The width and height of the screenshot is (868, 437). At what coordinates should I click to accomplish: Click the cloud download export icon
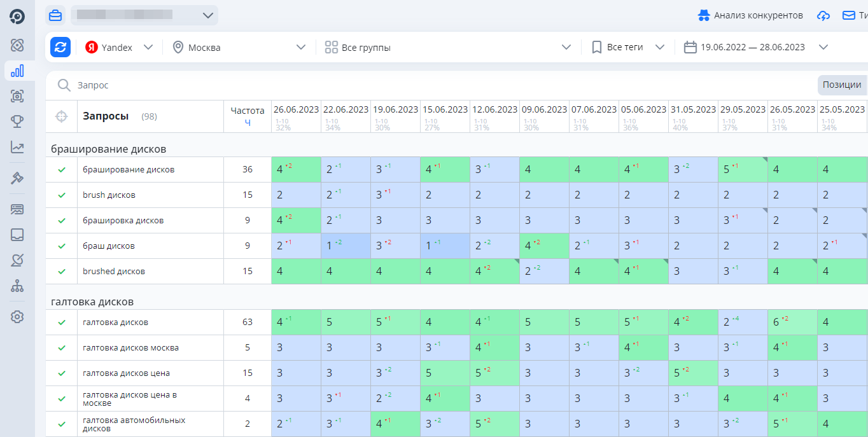click(x=823, y=15)
